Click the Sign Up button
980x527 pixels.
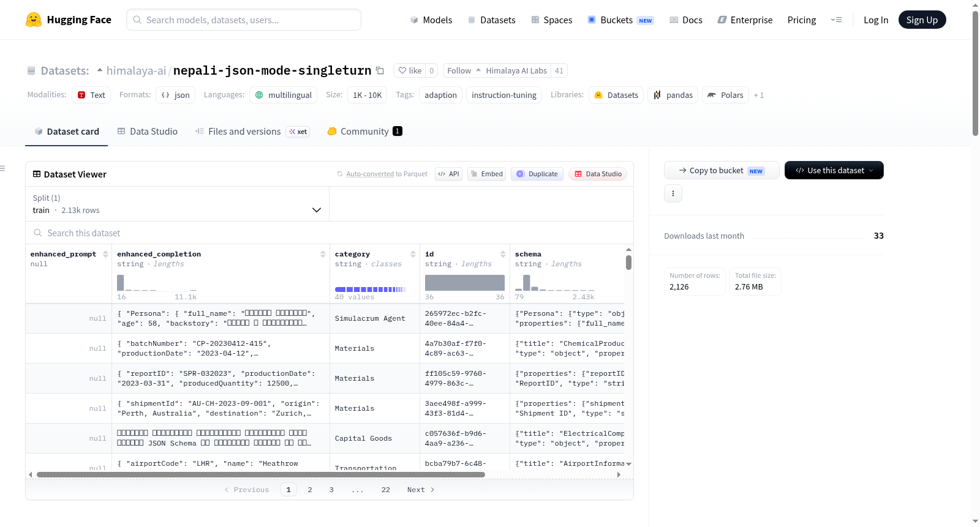point(922,20)
